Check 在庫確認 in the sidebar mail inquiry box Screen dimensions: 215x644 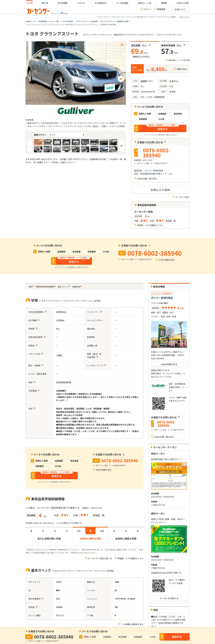155,114
